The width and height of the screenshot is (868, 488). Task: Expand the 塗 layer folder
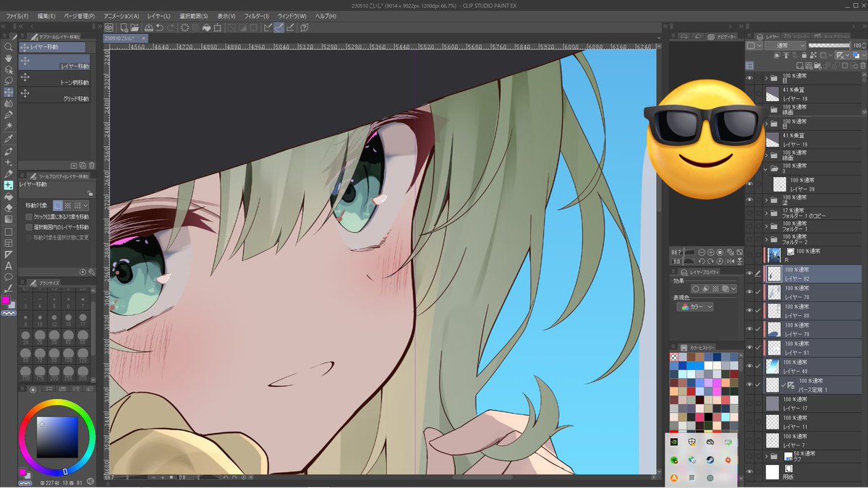click(x=767, y=200)
